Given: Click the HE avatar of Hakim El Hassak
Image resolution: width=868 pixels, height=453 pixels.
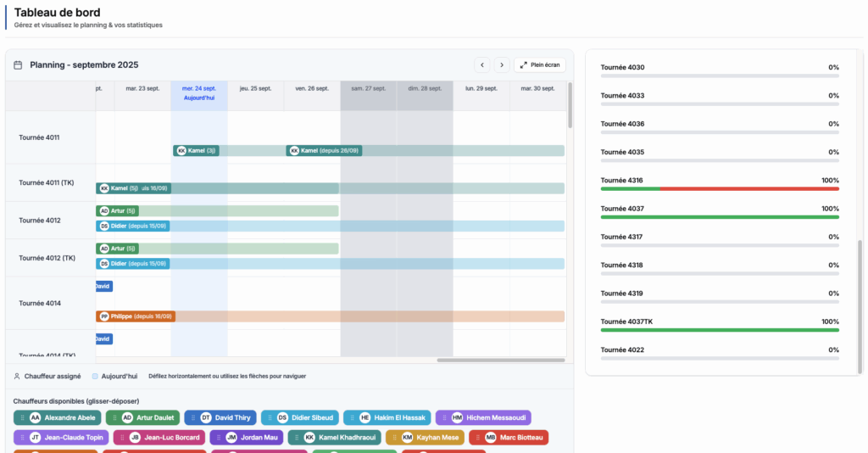Looking at the screenshot, I should (x=364, y=417).
